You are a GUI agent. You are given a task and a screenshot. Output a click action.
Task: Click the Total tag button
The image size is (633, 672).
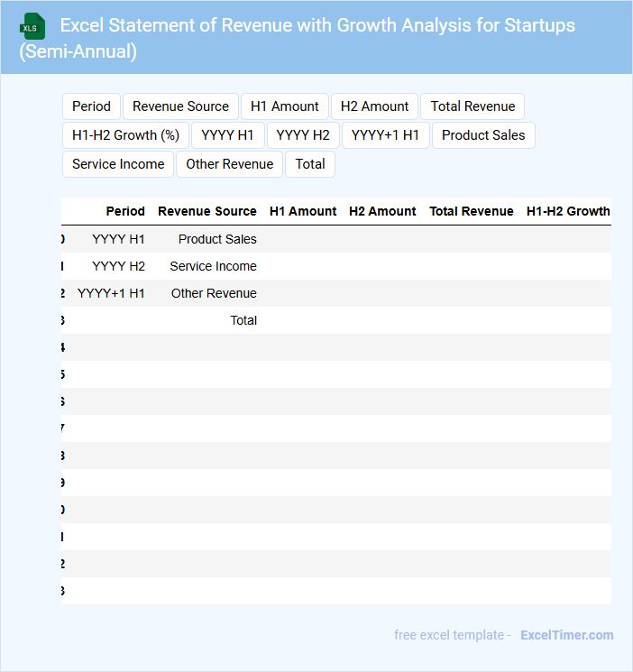pyautogui.click(x=310, y=164)
